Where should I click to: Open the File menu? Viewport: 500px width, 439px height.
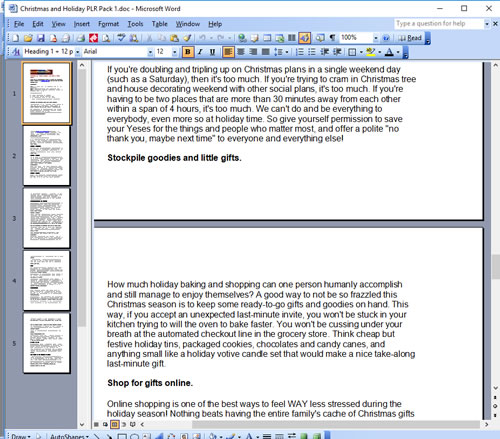tap(19, 24)
